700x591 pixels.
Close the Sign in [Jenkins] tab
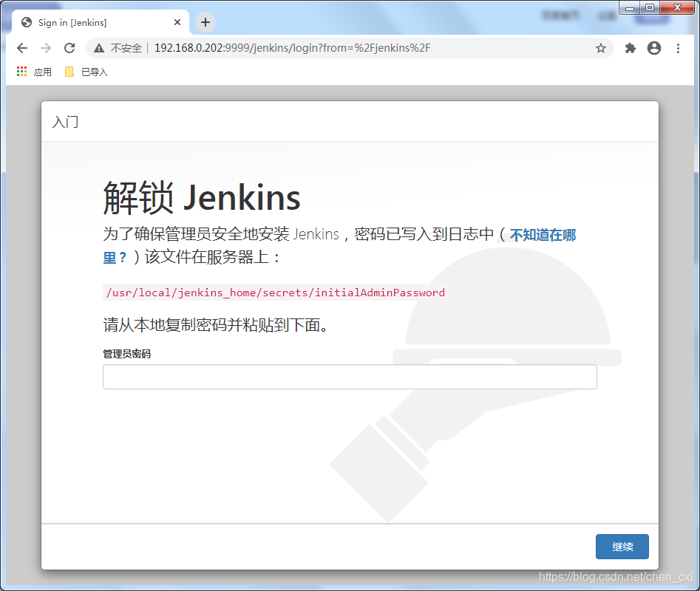[177, 22]
